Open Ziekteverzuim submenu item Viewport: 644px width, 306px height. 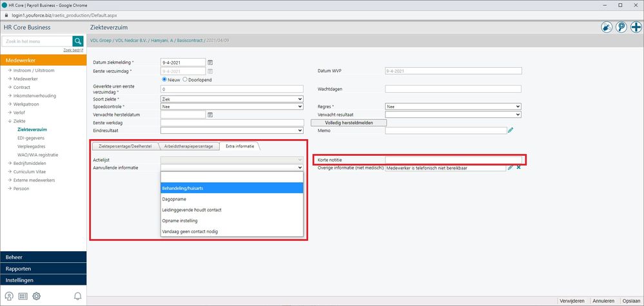click(x=32, y=129)
